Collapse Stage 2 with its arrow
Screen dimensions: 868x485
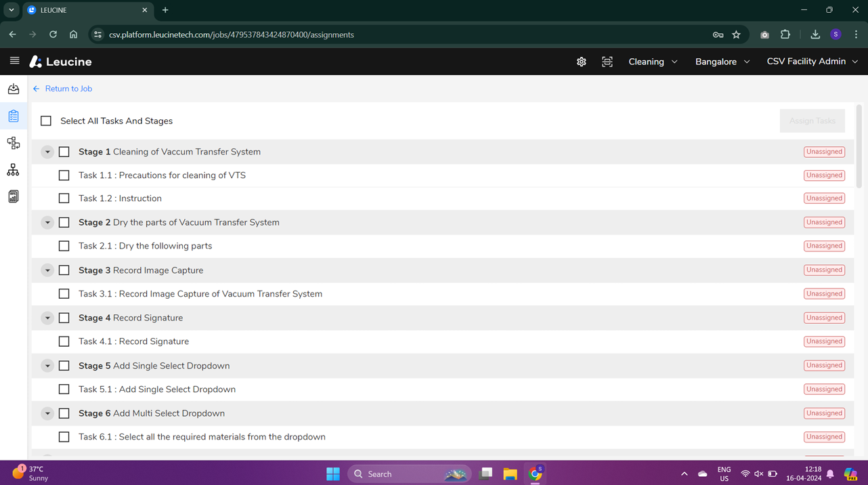click(47, 222)
